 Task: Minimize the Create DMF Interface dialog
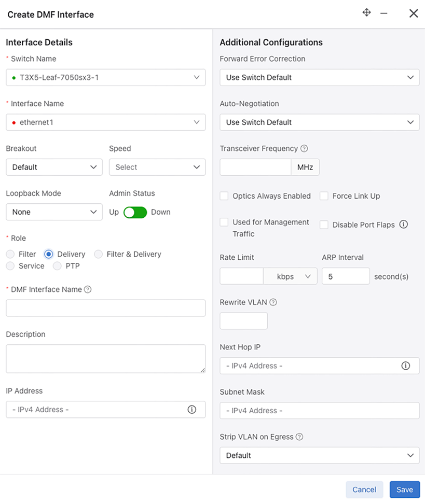click(x=384, y=13)
